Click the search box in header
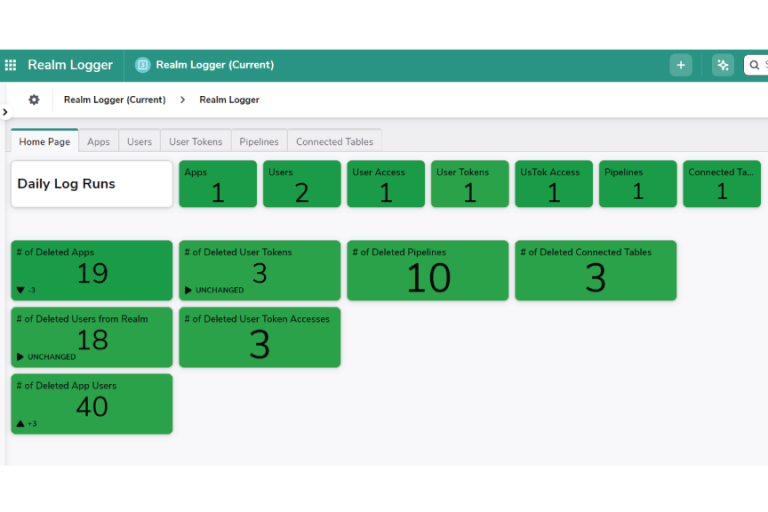The height and width of the screenshot is (512, 768). click(x=756, y=65)
